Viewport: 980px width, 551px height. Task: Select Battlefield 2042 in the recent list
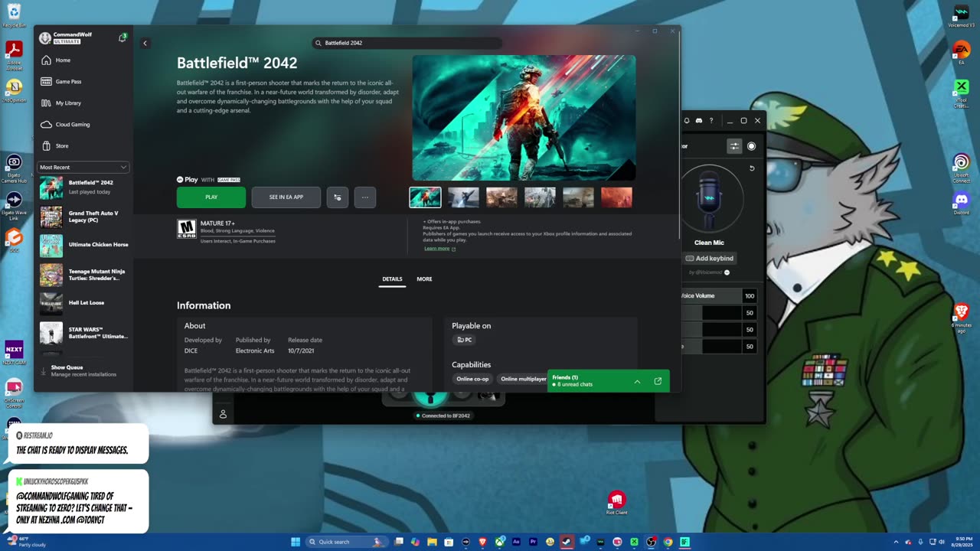pos(83,187)
